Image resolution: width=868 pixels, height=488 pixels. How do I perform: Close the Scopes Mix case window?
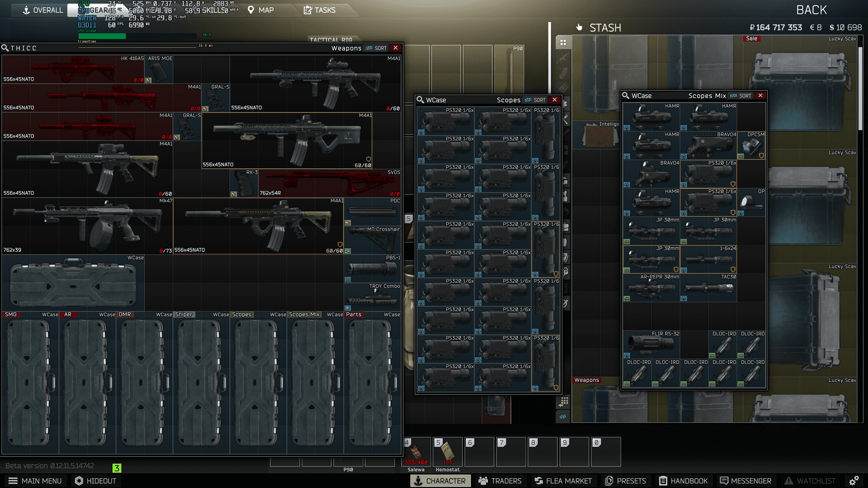(761, 96)
